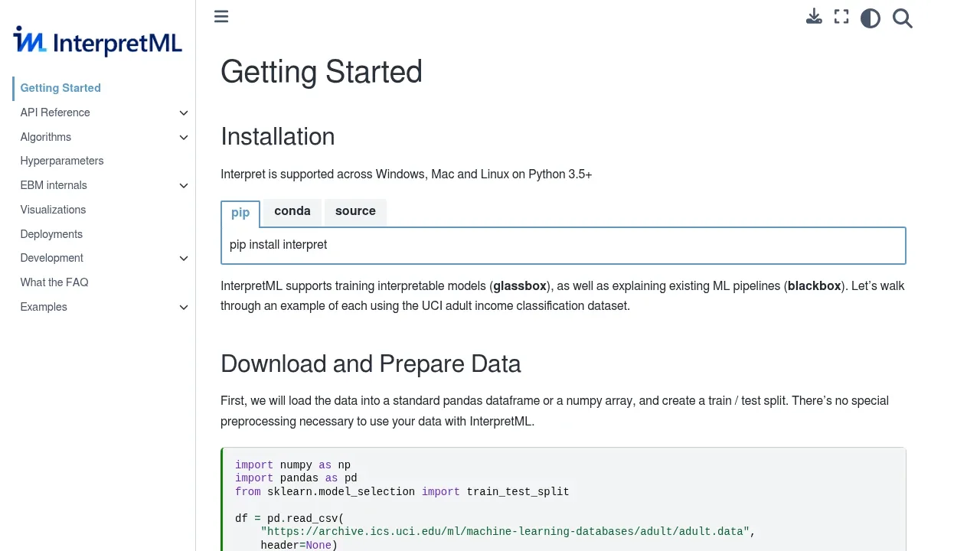Switch to the source tab
Image resolution: width=980 pixels, height=551 pixels.
[355, 211]
